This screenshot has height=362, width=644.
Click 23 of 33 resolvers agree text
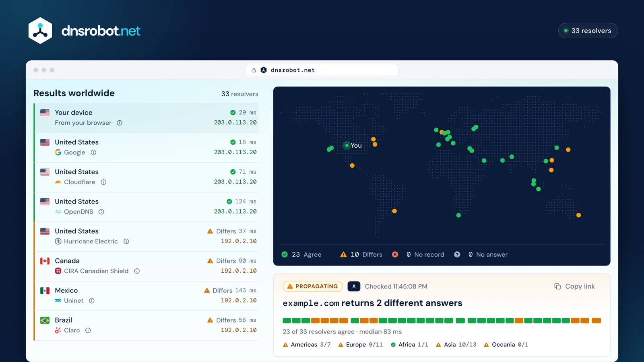319,332
